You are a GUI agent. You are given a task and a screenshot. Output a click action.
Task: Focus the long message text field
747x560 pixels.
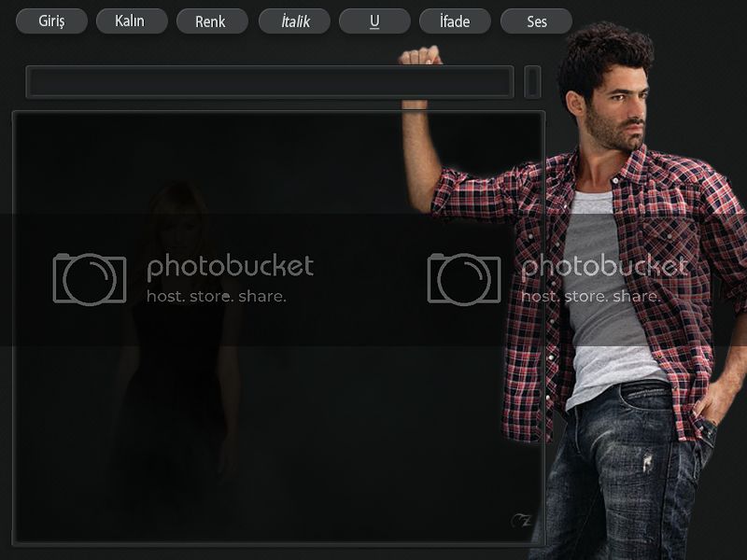270,82
